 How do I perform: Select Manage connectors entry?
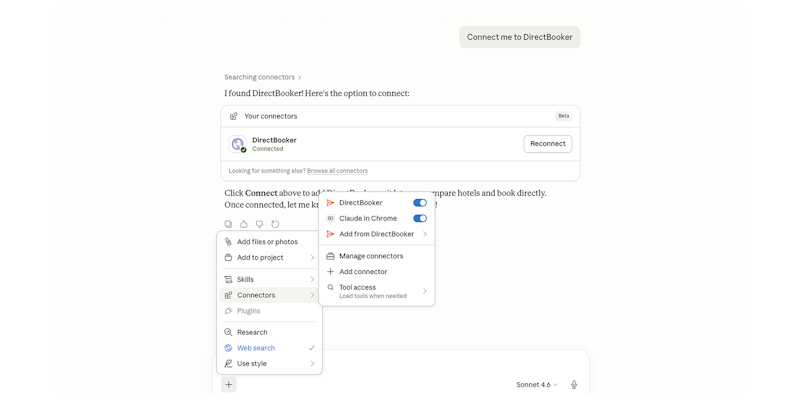[377, 256]
